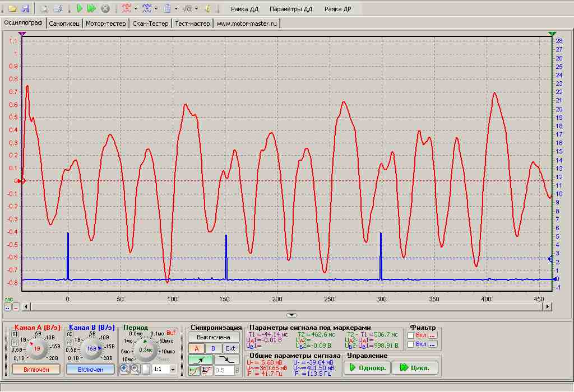Image resolution: width=574 pixels, height=392 pixels.
Task: Enable the red Вкл filter checkbox
Action: 411,335
